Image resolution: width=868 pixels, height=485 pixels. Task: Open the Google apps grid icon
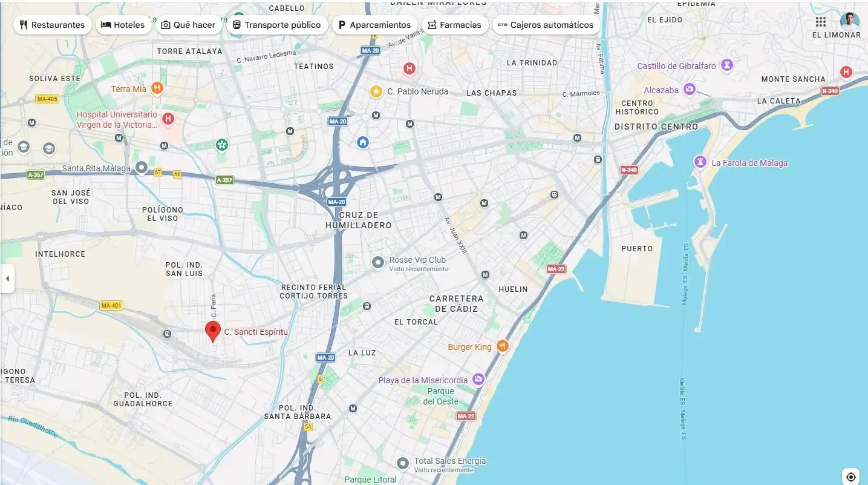point(821,22)
